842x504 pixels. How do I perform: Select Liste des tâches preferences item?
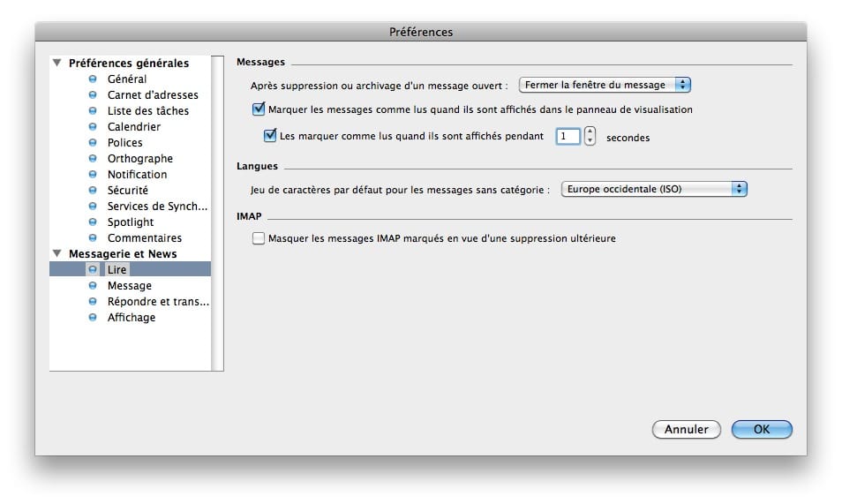pos(148,110)
